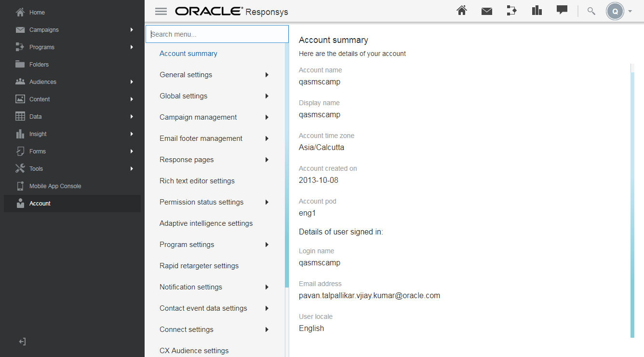The height and width of the screenshot is (357, 644).
Task: Click inside the Search menu field
Action: (217, 34)
